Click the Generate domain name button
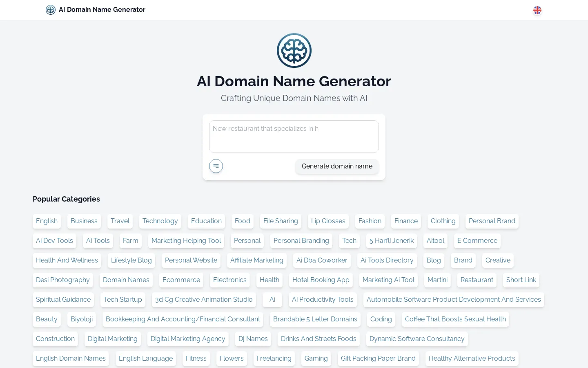 pyautogui.click(x=337, y=166)
